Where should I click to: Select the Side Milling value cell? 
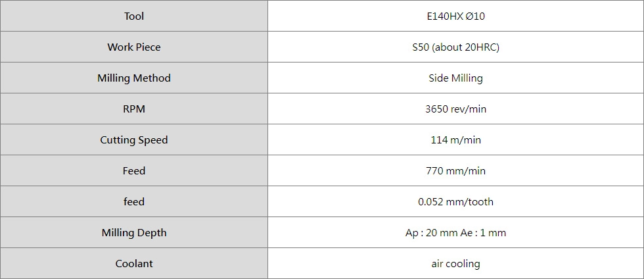coord(455,78)
